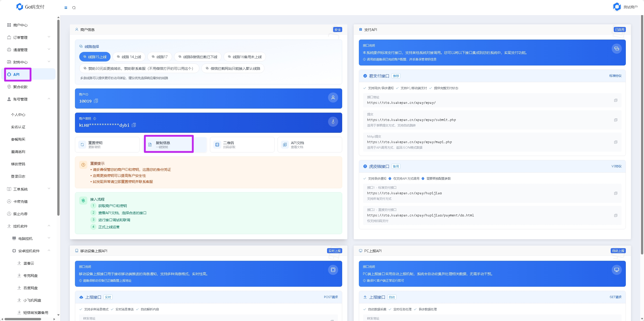
Task: Click the API文档 document icon
Action: pos(285,145)
